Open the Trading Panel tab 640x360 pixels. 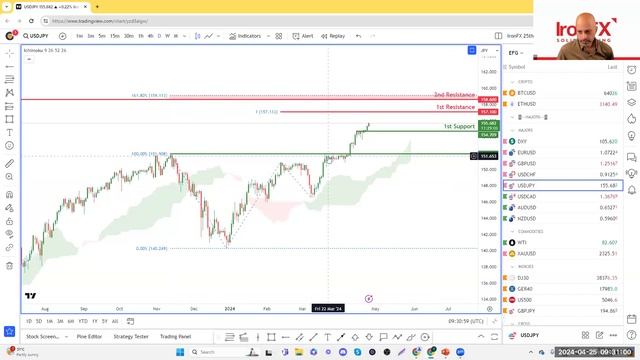[176, 337]
